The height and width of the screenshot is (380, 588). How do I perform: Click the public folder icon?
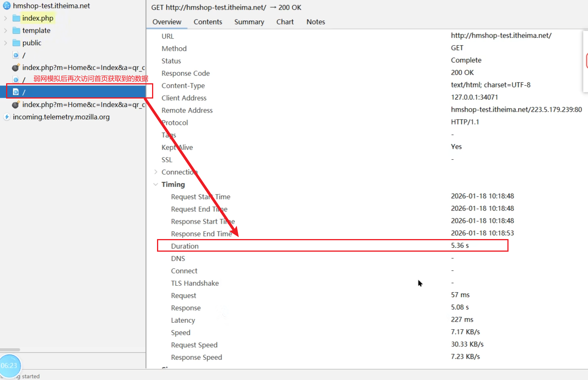coord(16,43)
